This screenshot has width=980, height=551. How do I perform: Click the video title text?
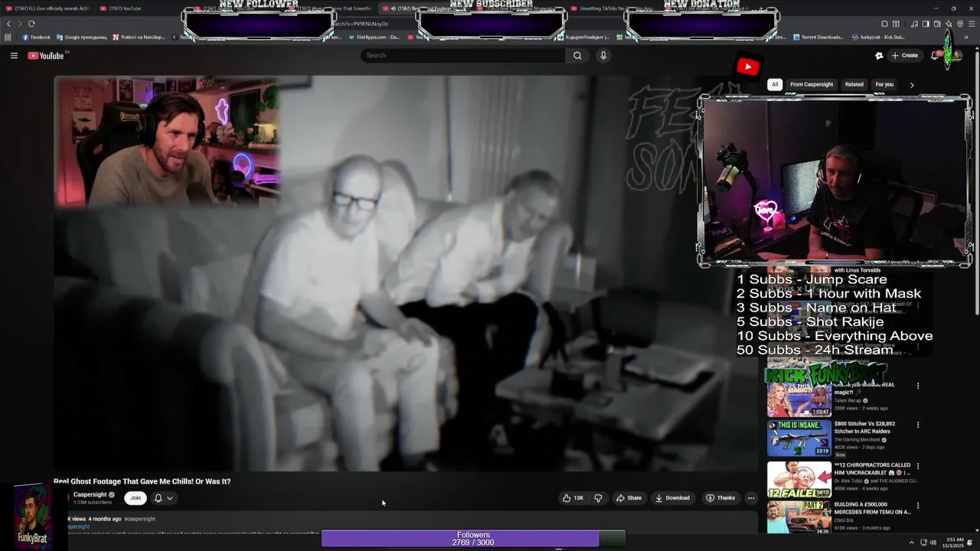click(x=142, y=481)
